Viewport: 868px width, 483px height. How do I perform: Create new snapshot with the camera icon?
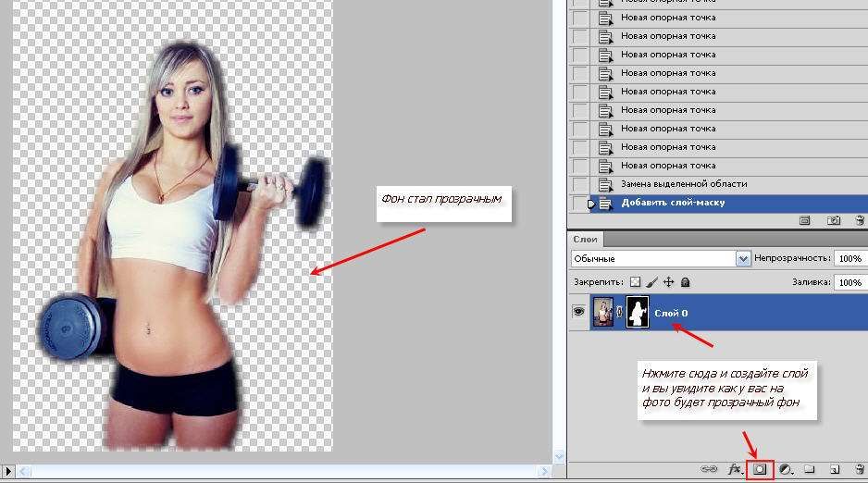coord(833,220)
